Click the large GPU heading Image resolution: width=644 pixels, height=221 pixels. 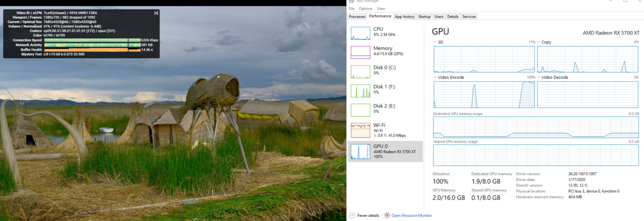pyautogui.click(x=440, y=31)
